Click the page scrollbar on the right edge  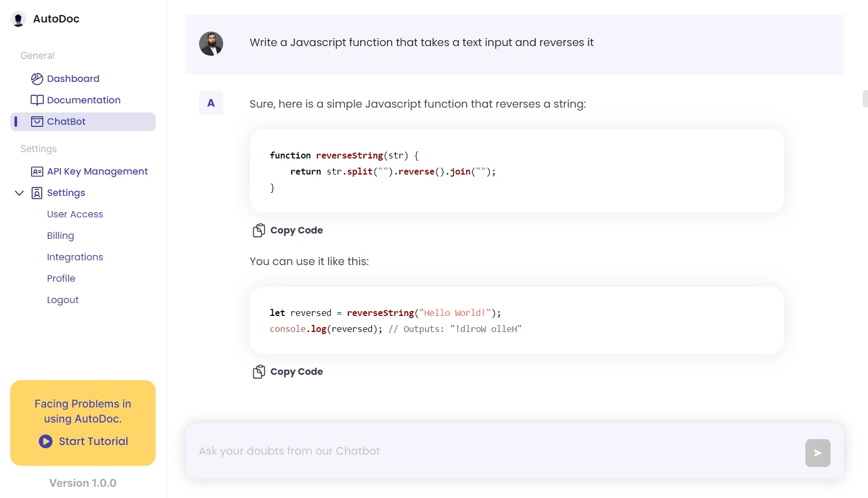click(865, 99)
